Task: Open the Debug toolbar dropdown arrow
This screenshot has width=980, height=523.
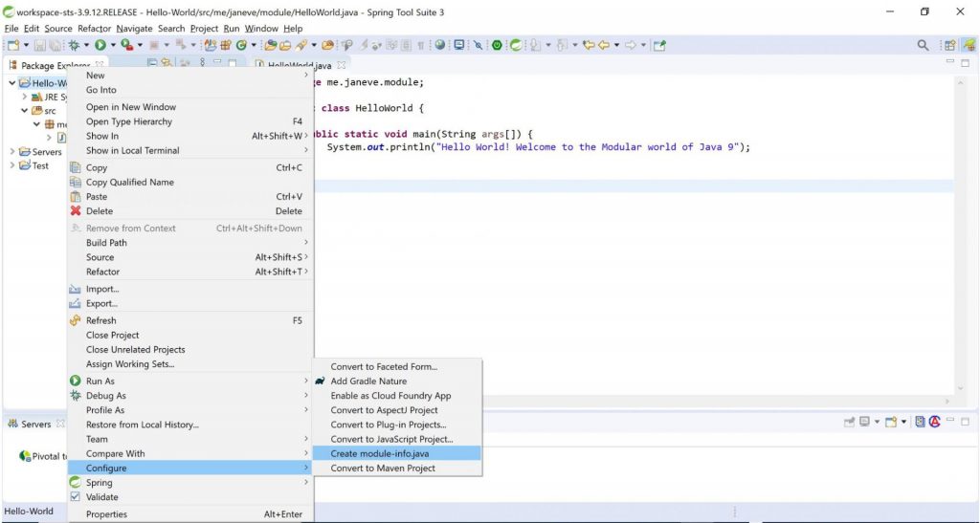Action: pyautogui.click(x=87, y=45)
